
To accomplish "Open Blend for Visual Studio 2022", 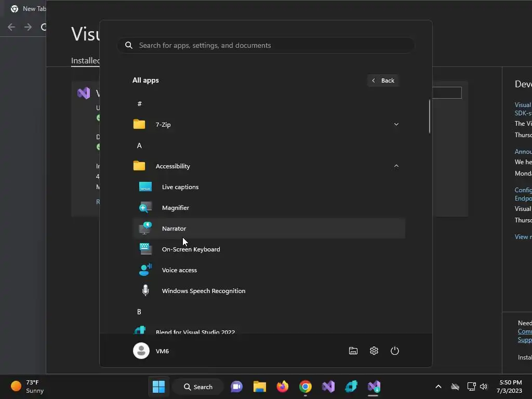I will [269, 330].
